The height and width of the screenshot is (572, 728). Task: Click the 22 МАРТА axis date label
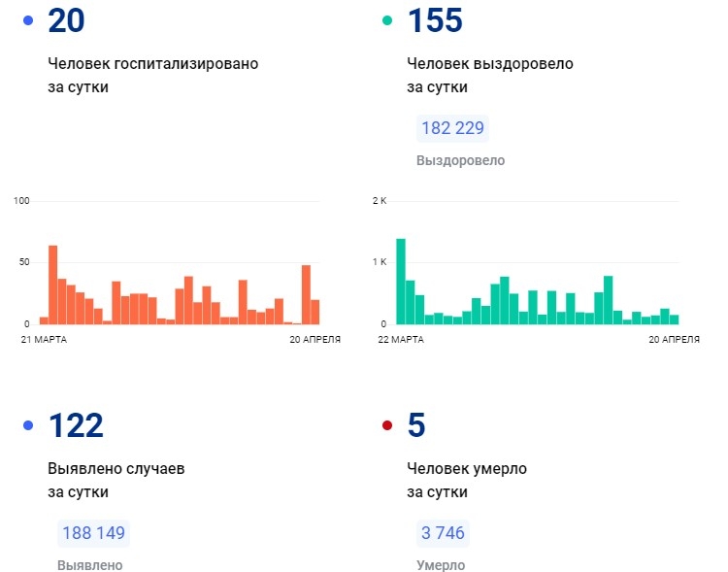coord(400,339)
